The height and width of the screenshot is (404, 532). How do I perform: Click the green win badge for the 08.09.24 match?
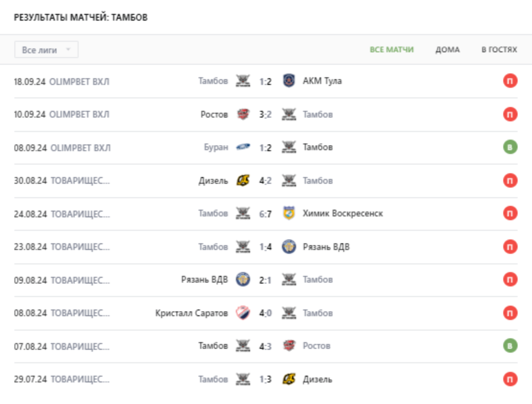(x=510, y=147)
